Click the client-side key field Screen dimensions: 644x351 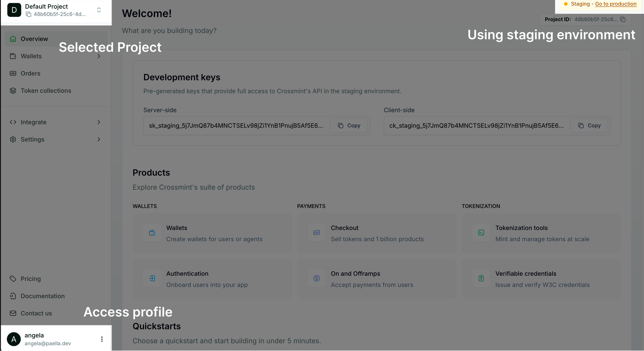coord(497,126)
